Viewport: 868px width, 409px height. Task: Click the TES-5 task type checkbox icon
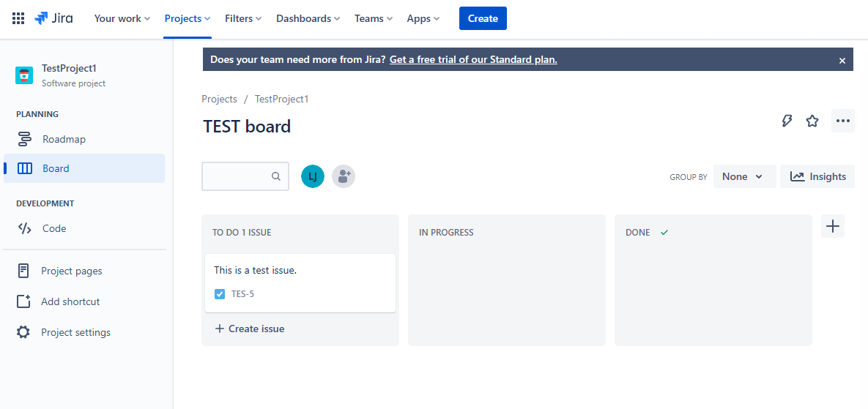click(x=220, y=294)
